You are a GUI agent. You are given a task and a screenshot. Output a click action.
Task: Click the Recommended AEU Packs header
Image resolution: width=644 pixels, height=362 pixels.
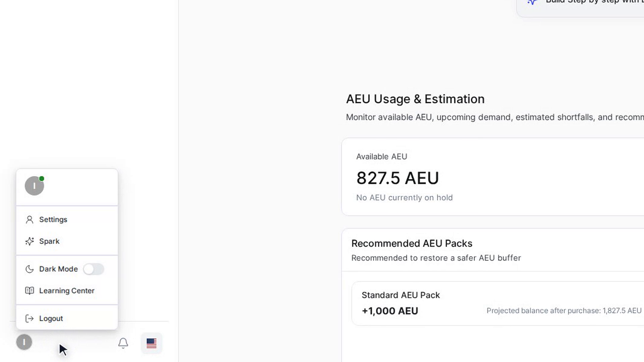point(412,243)
